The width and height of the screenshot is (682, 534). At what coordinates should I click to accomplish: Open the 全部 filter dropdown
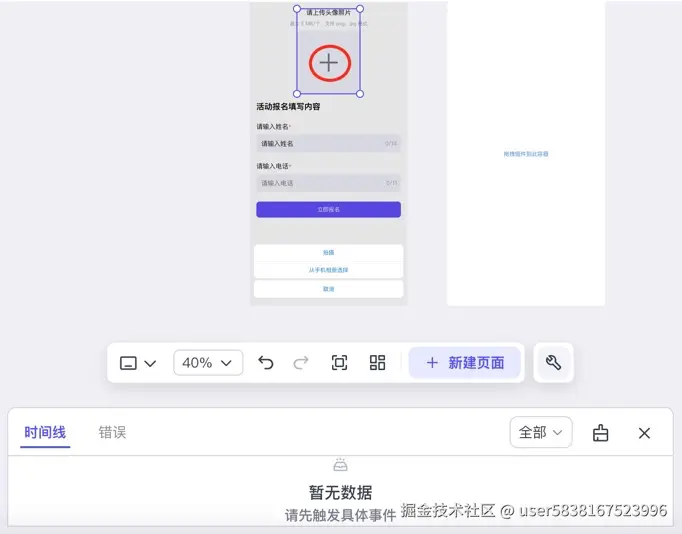541,432
